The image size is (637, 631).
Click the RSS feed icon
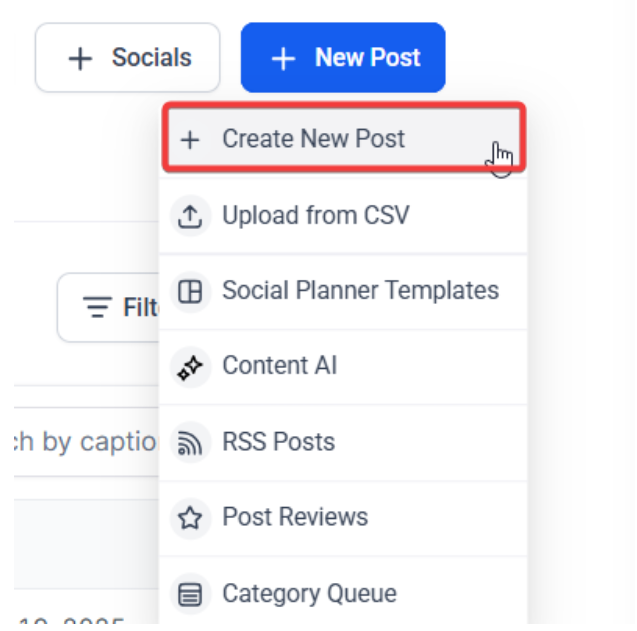[x=190, y=442]
